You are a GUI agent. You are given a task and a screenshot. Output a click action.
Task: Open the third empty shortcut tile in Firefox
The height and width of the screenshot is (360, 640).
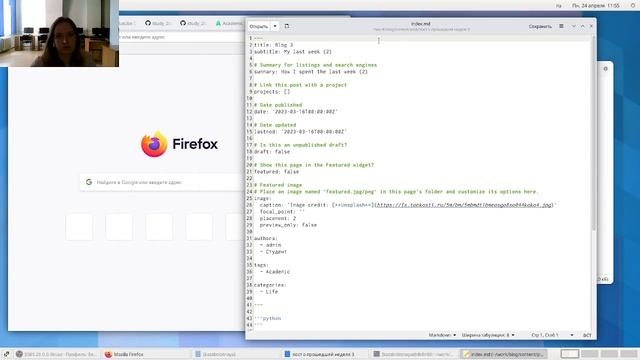pyautogui.click(x=159, y=227)
